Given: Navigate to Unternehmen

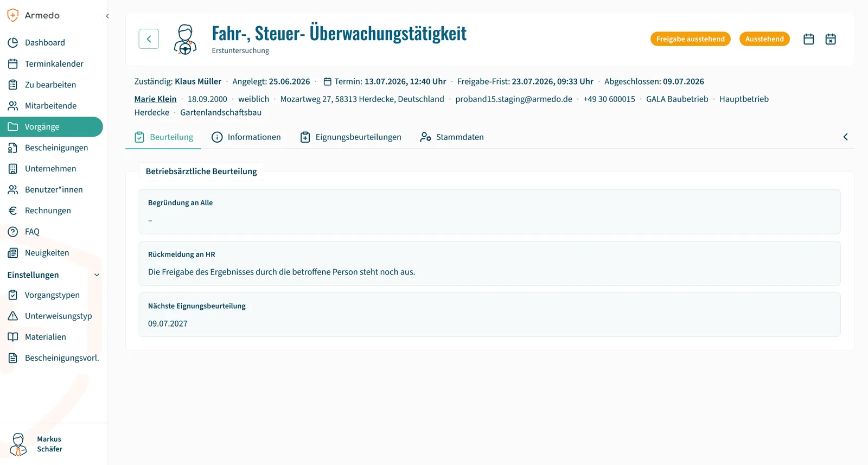Looking at the screenshot, I should pos(52,169).
